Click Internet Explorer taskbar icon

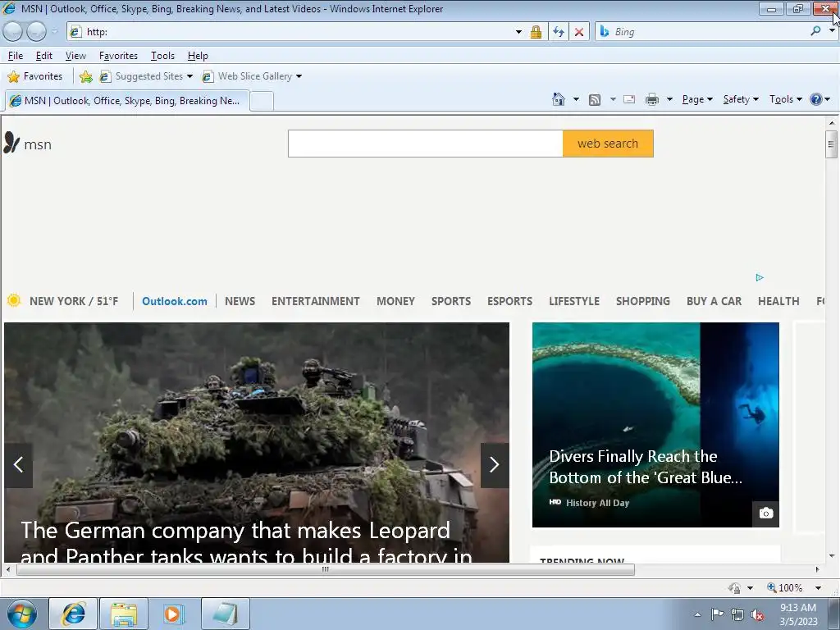(x=73, y=614)
